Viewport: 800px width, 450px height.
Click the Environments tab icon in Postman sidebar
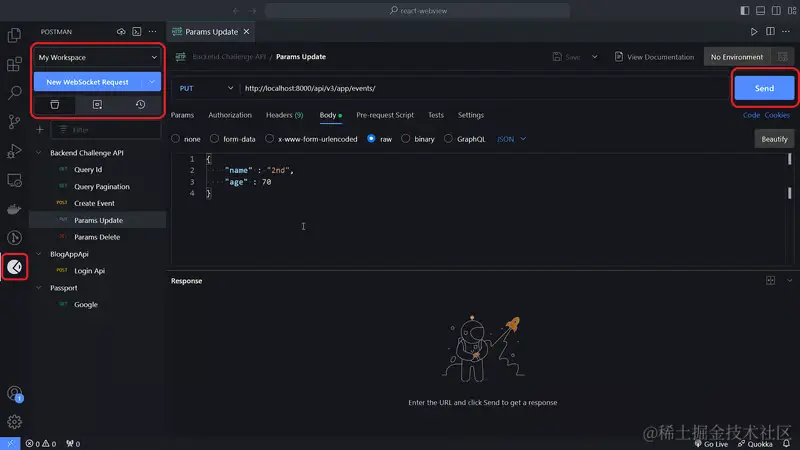97,104
